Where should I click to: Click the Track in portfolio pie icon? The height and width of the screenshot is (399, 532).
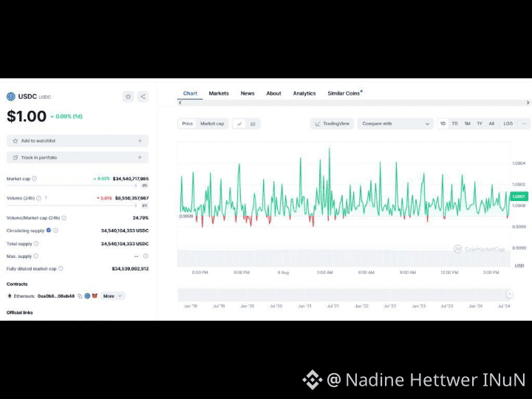[16, 157]
